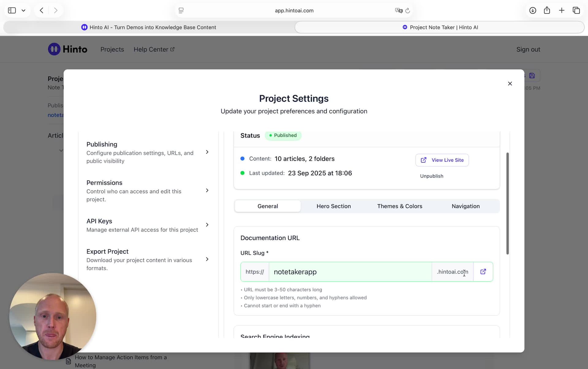The height and width of the screenshot is (369, 588).
Task: Click the View Live Site button
Action: [442, 160]
